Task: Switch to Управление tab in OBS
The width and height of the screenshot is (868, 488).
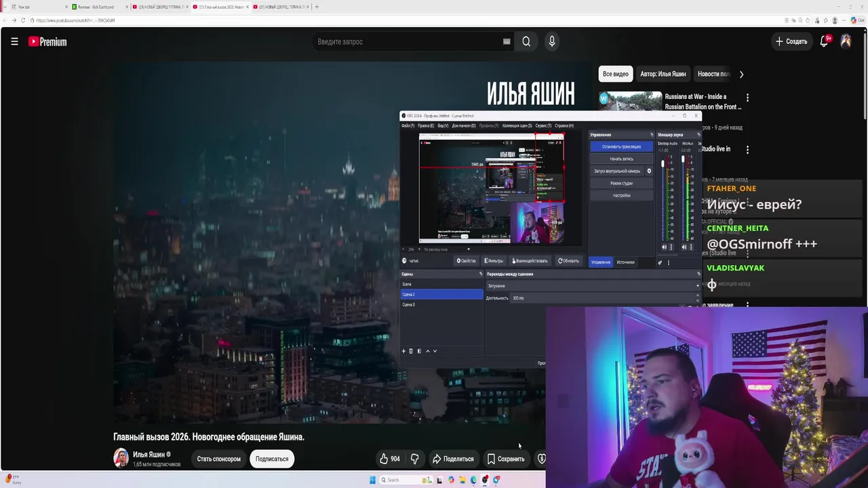Action: coord(600,262)
